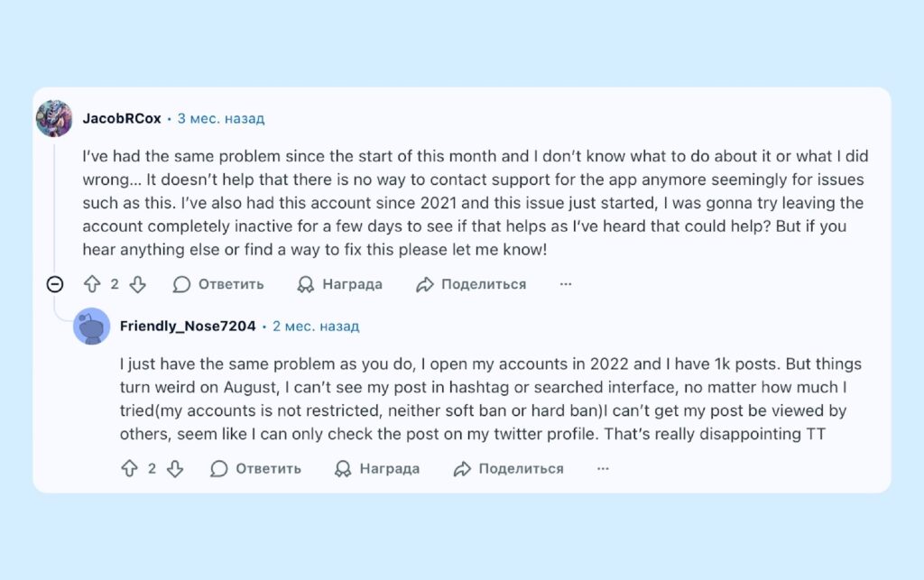Image resolution: width=924 pixels, height=580 pixels.
Task: Click the 'Ответить' label under Friendly_Nose7204's reply
Action: [268, 468]
